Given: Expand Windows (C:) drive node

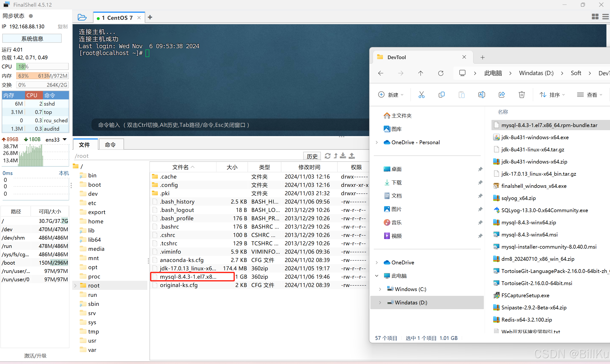Looking at the screenshot, I should [380, 289].
